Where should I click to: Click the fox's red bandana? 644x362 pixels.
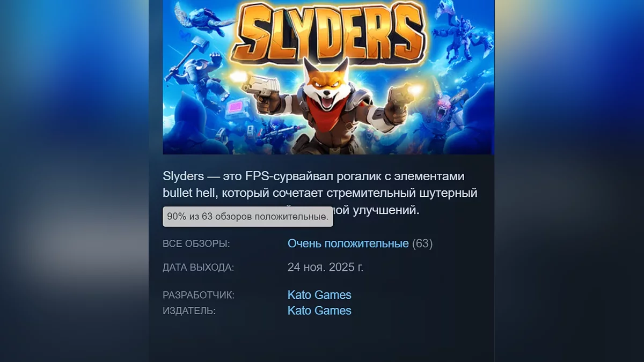[327, 113]
